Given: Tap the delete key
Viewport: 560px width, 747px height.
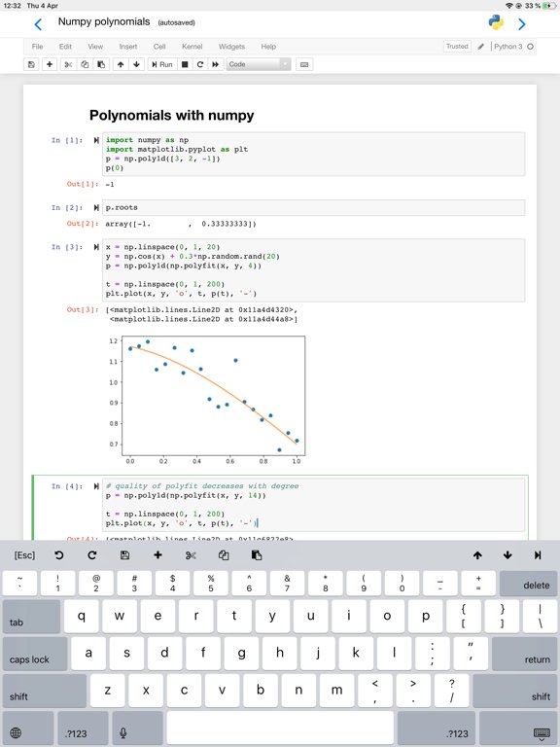Looking at the screenshot, I should tap(528, 584).
